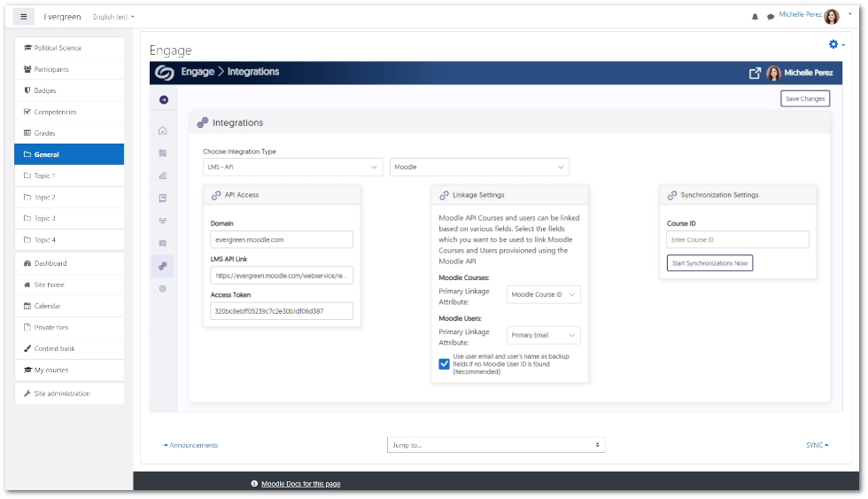Open the Moodle platform dropdown

click(x=479, y=167)
